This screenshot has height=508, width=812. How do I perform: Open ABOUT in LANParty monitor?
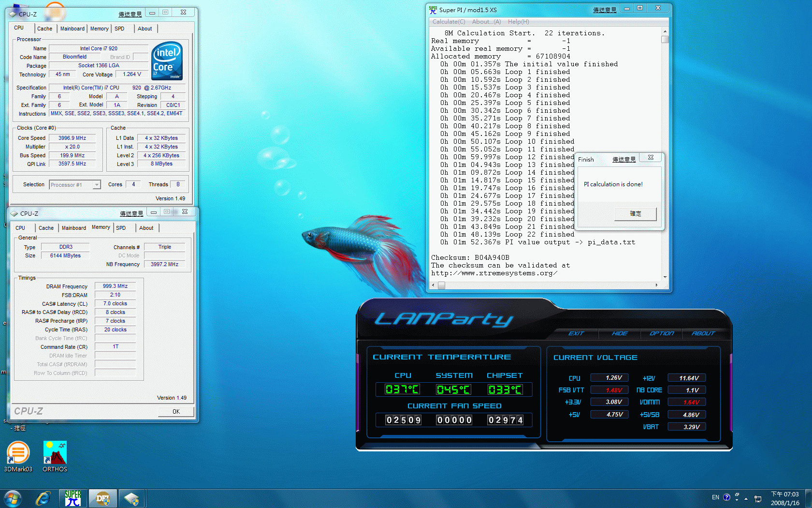tap(703, 333)
